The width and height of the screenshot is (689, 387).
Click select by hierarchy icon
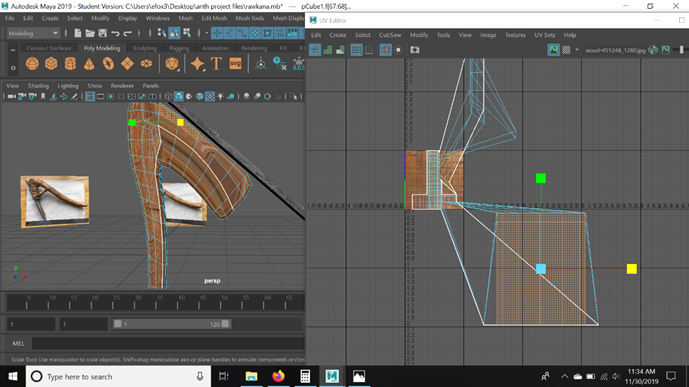(x=162, y=33)
